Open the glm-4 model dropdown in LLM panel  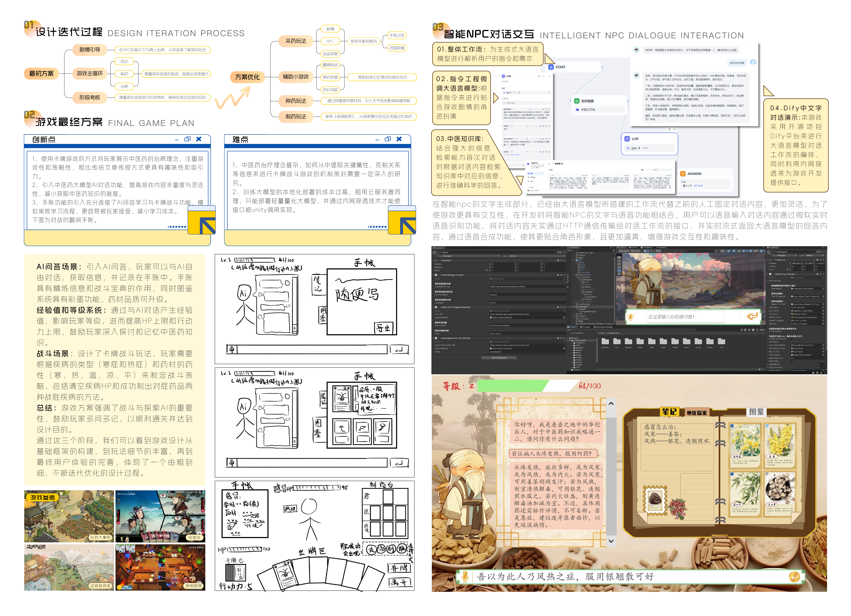click(526, 93)
